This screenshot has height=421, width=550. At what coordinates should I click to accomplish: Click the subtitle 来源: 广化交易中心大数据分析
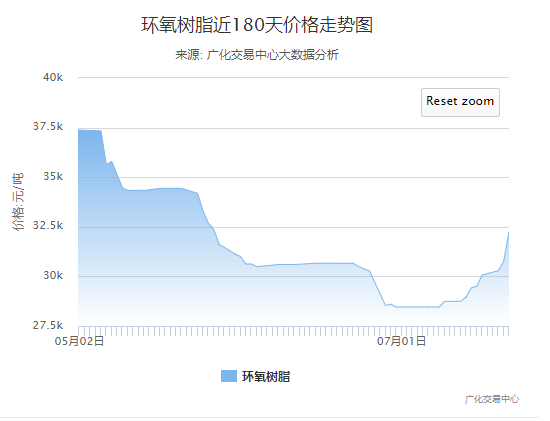(x=257, y=55)
